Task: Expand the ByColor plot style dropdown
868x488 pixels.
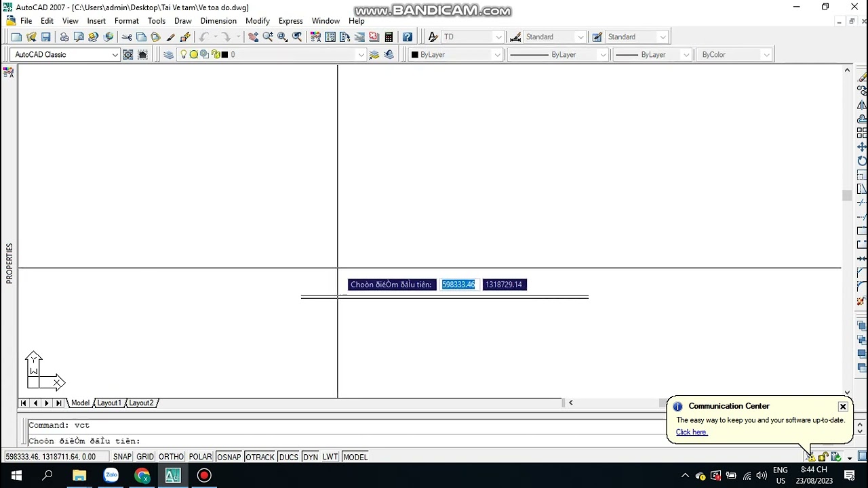Action: point(766,54)
